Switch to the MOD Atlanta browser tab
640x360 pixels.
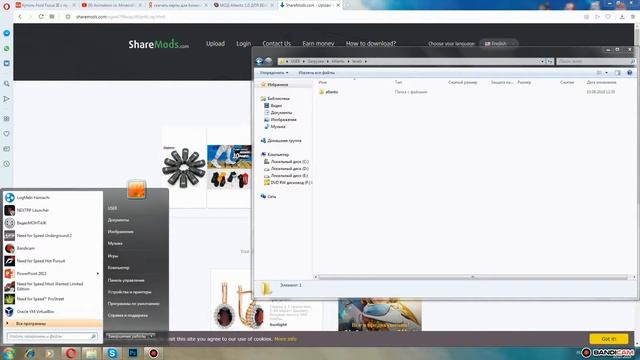tap(243, 5)
